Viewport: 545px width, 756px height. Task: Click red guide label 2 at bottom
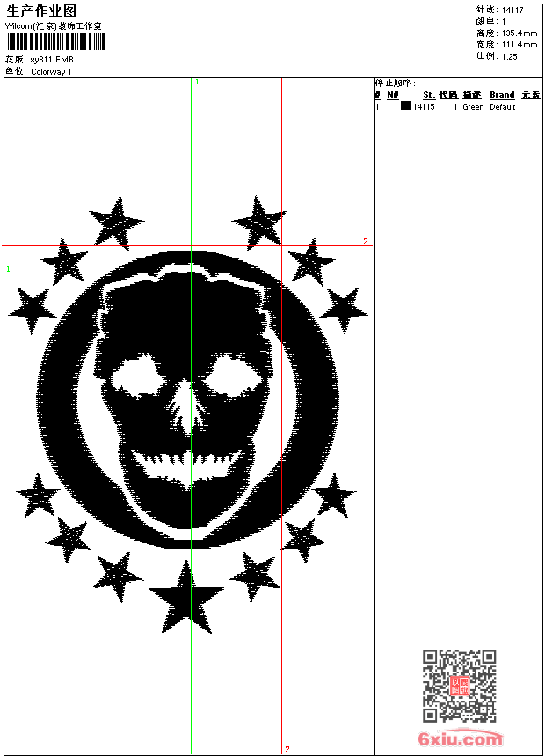click(x=287, y=749)
